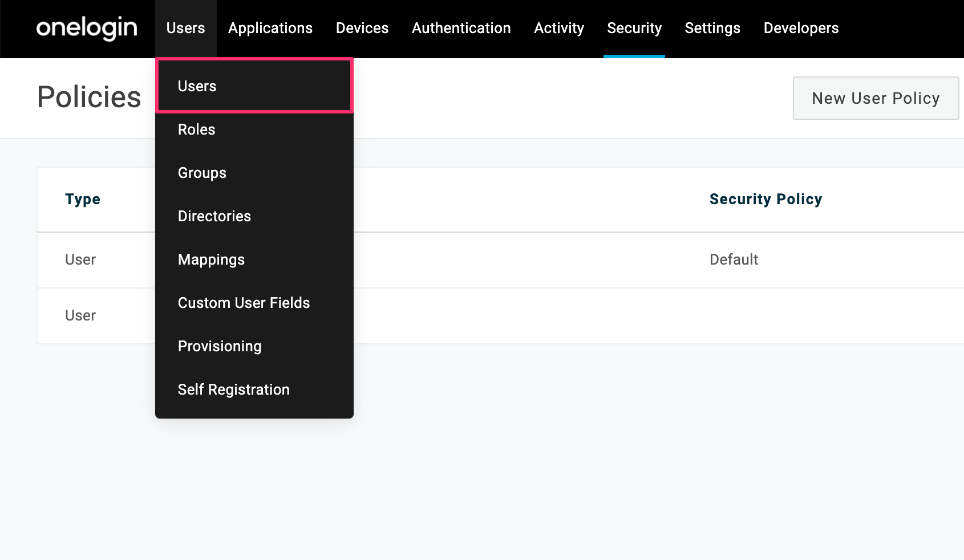This screenshot has width=964, height=560.
Task: Select Roles in the dropdown menu
Action: coord(254,129)
